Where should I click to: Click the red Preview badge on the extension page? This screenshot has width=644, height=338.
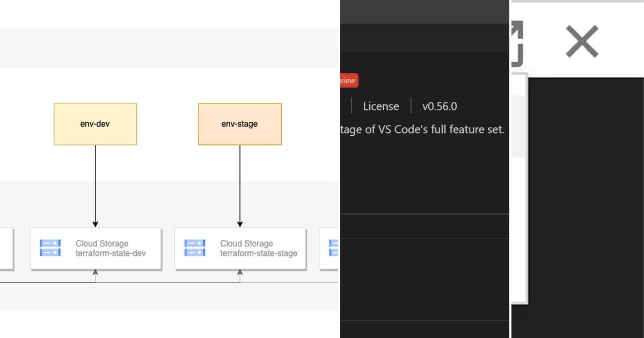[x=348, y=80]
